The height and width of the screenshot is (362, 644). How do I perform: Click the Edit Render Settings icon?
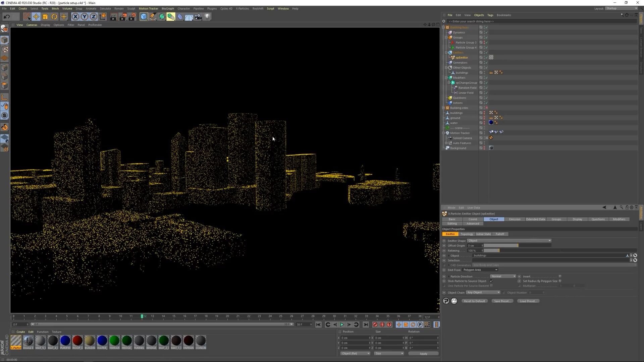click(x=132, y=16)
